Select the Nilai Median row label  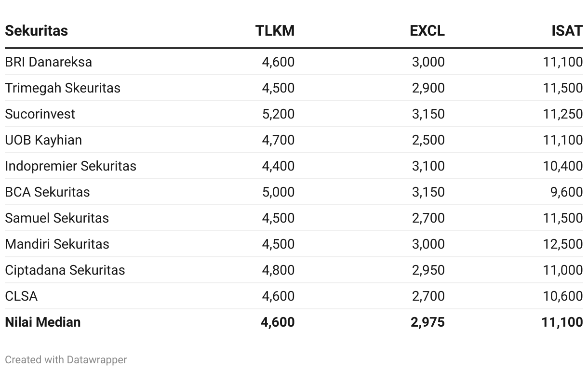click(x=43, y=322)
